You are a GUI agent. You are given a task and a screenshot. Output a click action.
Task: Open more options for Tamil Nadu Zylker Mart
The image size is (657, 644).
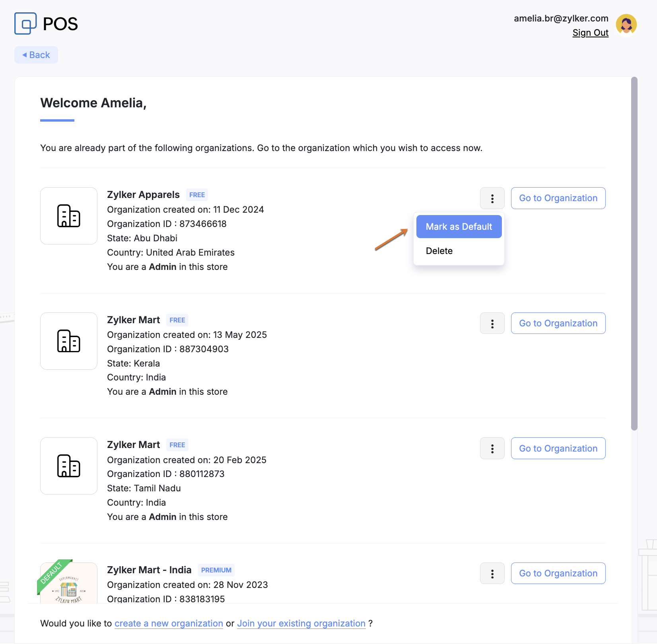(492, 448)
